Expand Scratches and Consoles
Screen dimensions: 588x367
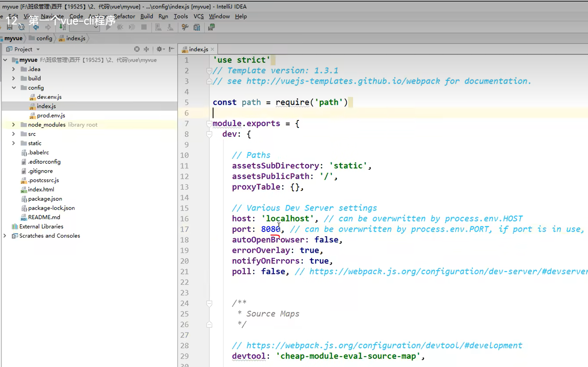click(x=5, y=235)
